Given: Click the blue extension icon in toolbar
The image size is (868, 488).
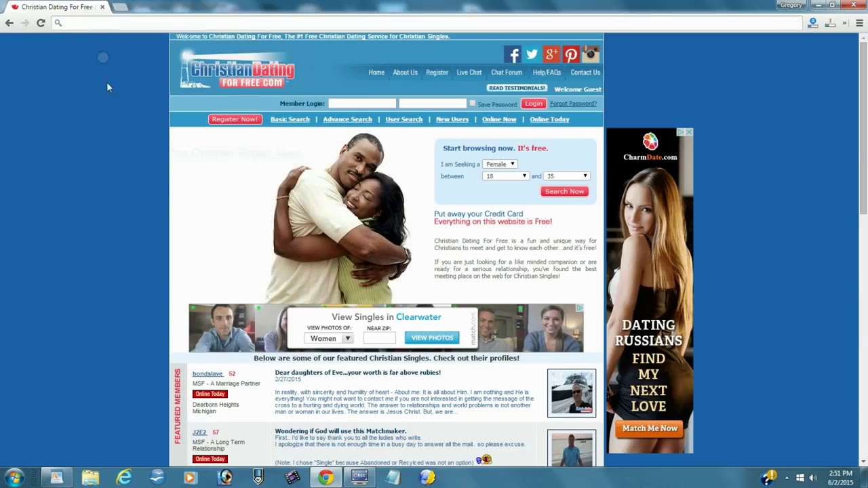Looking at the screenshot, I should click(812, 23).
